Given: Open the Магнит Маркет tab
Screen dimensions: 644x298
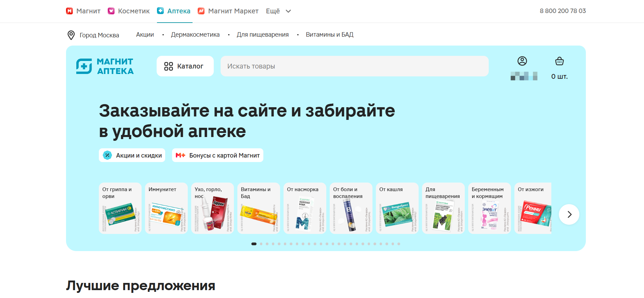Looking at the screenshot, I should 228,11.
